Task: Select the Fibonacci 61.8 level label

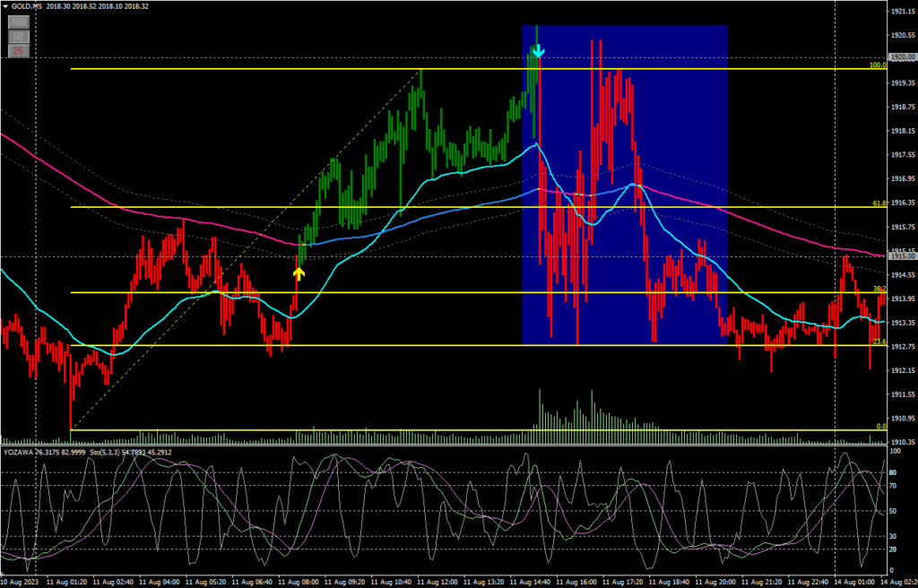Action: pos(879,203)
